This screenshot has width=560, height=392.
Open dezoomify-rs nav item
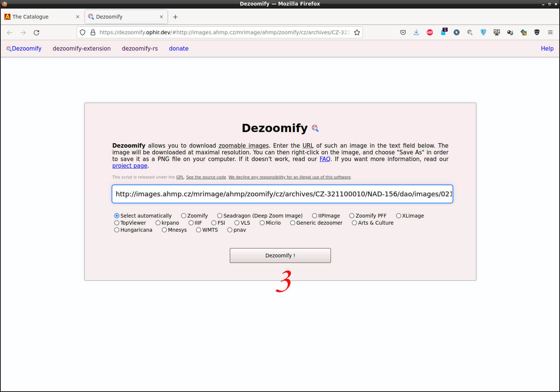[x=140, y=48]
